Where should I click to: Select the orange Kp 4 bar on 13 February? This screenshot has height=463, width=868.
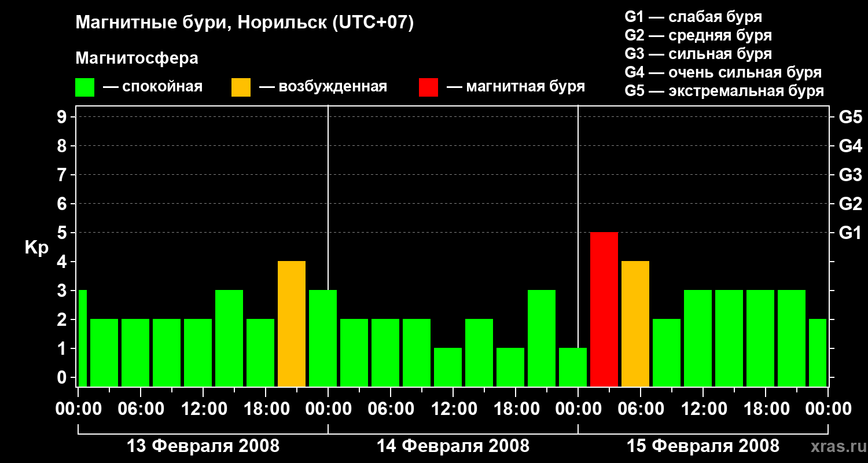coord(292,324)
